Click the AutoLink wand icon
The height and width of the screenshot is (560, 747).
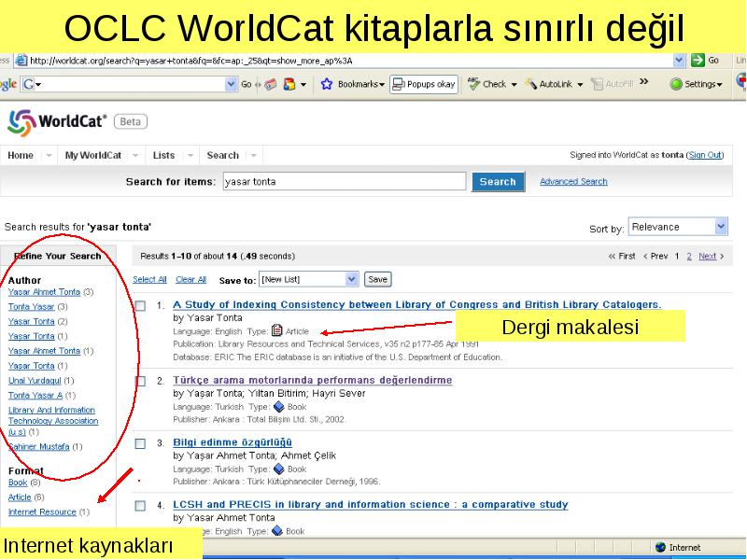click(530, 84)
